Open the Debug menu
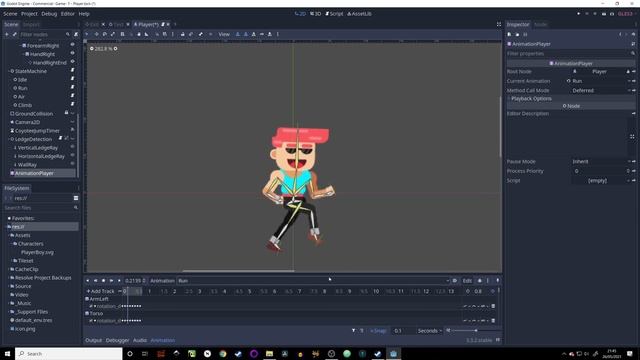 (49, 14)
